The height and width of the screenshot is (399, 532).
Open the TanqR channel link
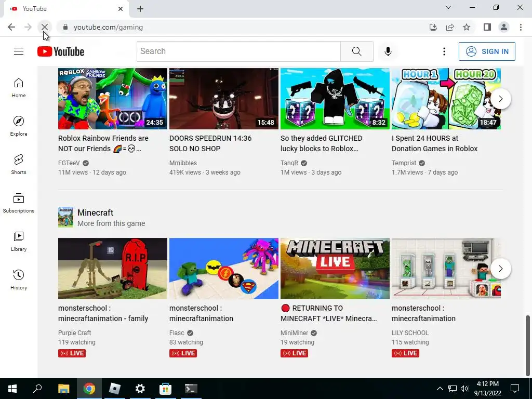[289, 163]
